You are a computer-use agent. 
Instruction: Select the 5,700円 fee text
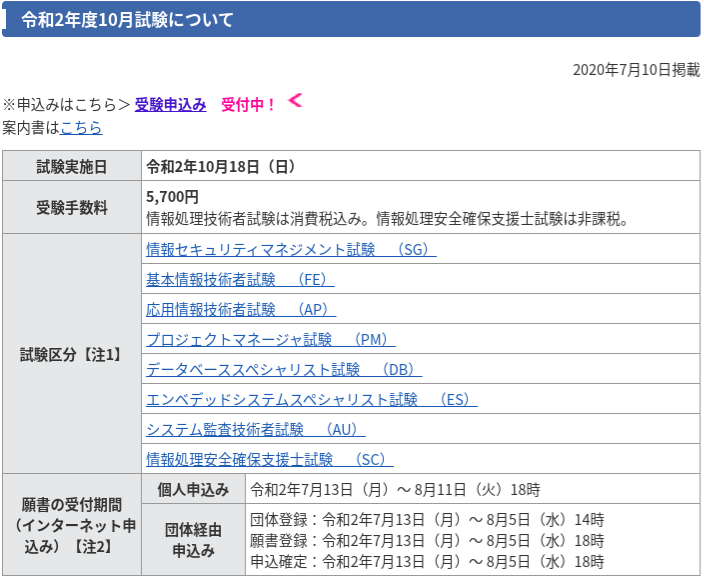point(172,197)
